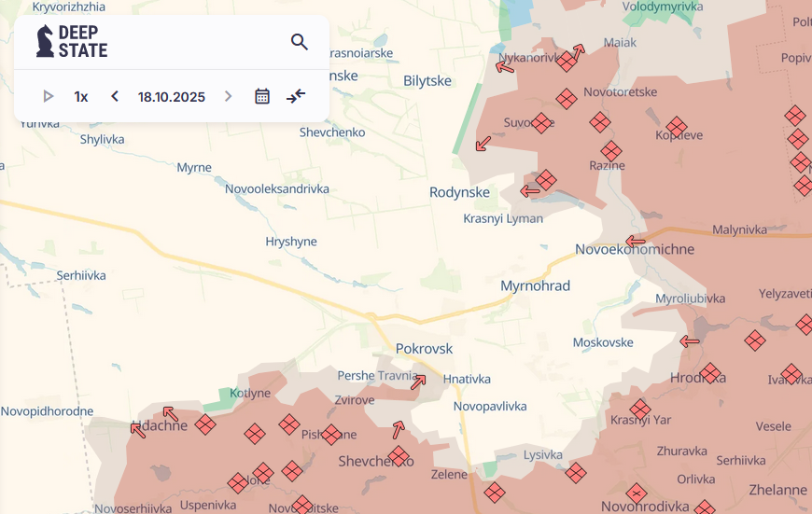Click the Zelene village label
Image resolution: width=812 pixels, height=514 pixels.
click(x=449, y=475)
